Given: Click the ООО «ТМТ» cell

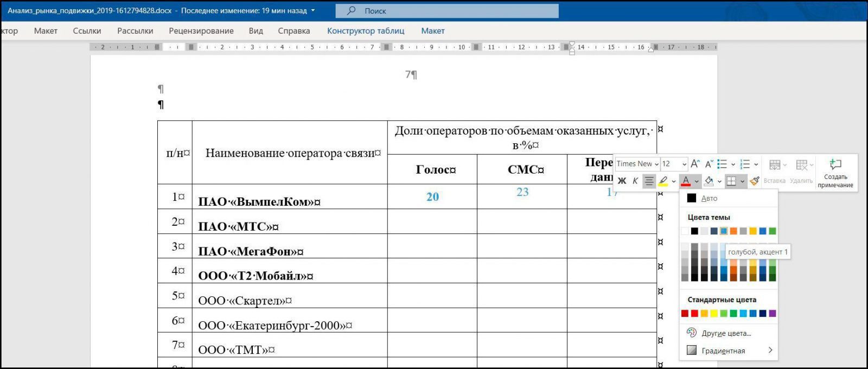Looking at the screenshot, I should pyautogui.click(x=290, y=345).
